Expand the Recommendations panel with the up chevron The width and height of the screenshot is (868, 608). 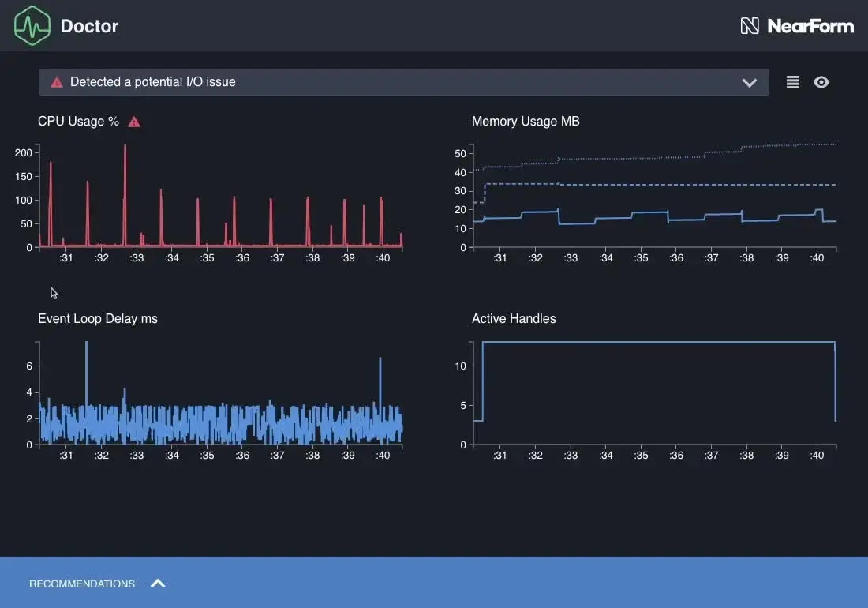(x=158, y=584)
